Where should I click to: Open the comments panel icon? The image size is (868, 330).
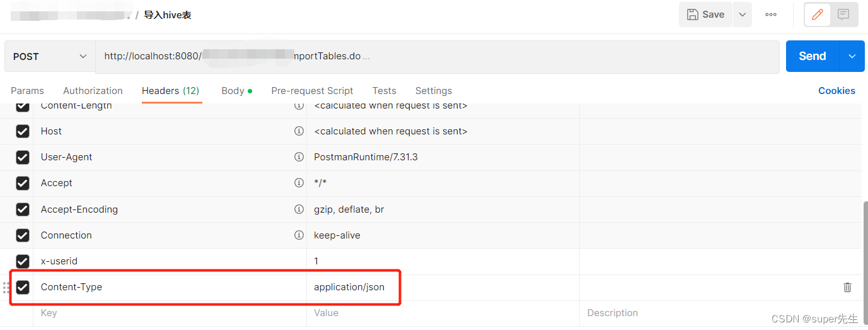pyautogui.click(x=843, y=15)
